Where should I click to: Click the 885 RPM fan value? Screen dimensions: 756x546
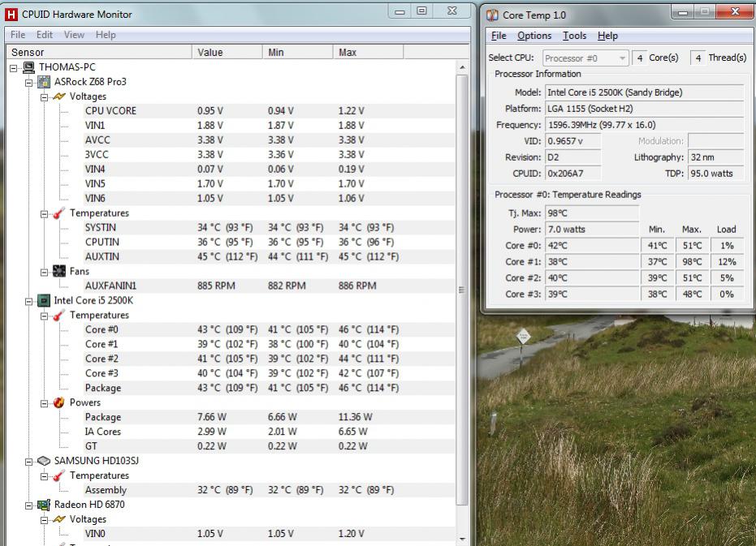tap(216, 286)
